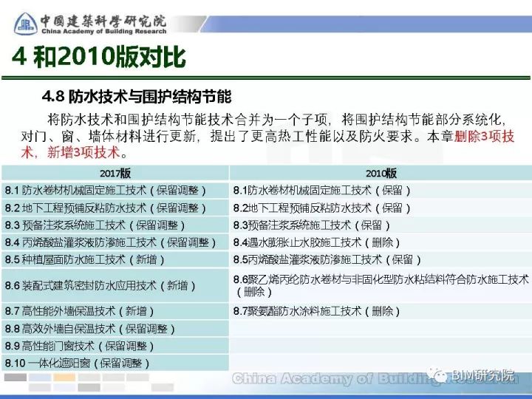The image size is (532, 399).
Task: Click row 8.7 高性能外墙保温技术(新增)
Action: click(x=115, y=311)
